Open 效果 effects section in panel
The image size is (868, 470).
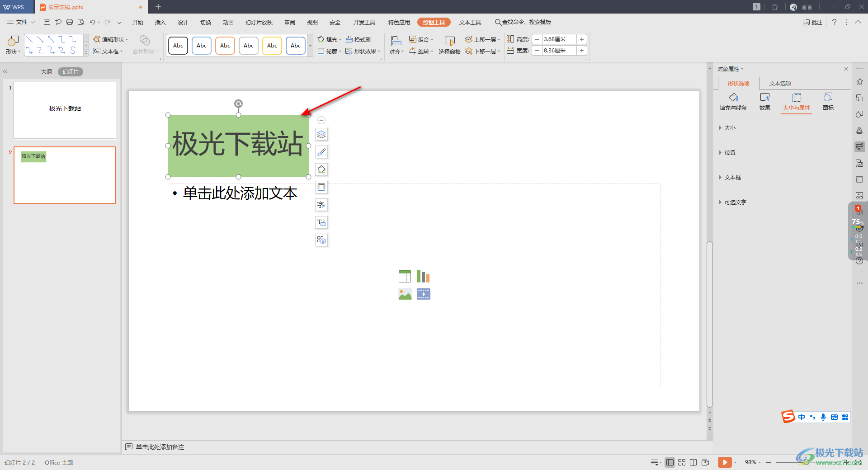point(765,102)
